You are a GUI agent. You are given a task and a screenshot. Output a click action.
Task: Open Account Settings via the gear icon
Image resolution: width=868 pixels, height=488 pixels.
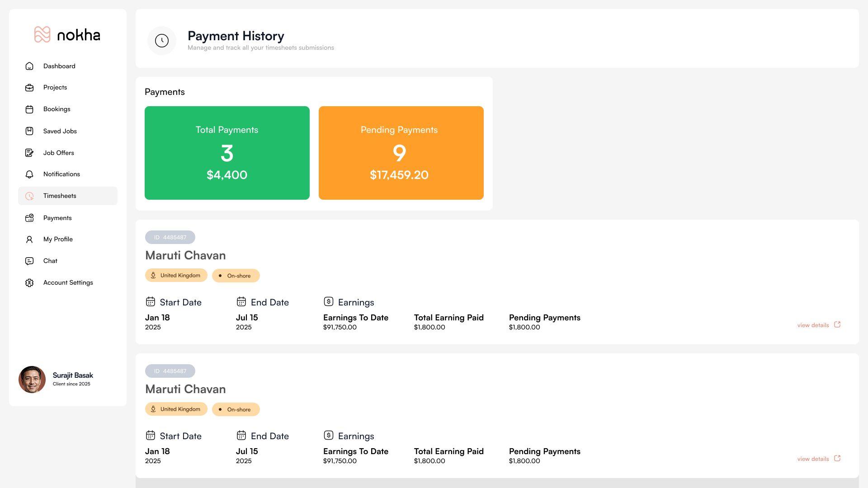point(29,282)
